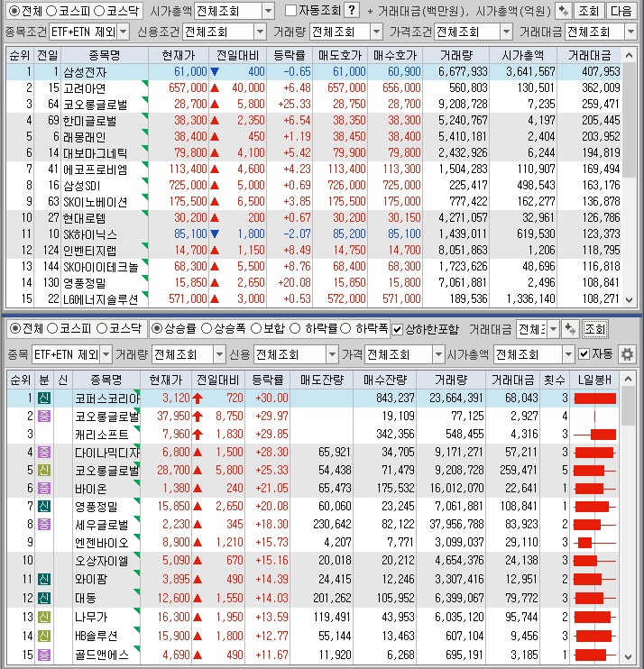
Task: Toggle the 상하한포함 checkbox
Action: 398,329
